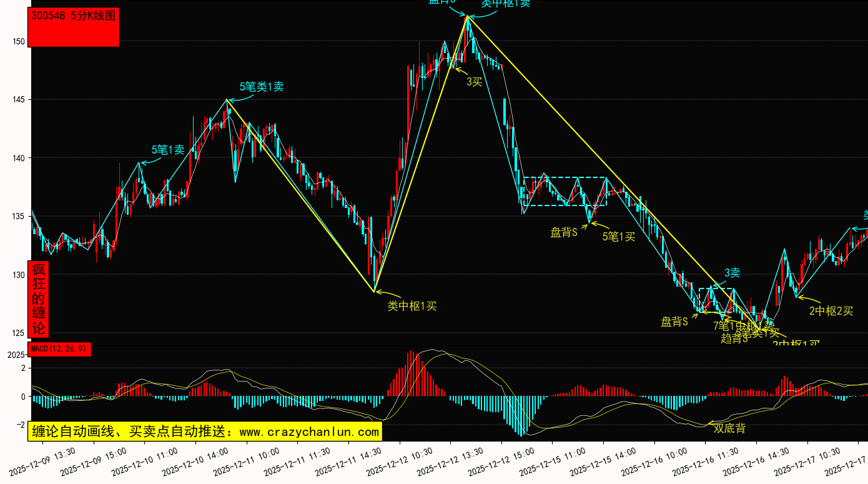Select the 2中枢2买 buy annotation
Screen dimensions: 868x484
tap(831, 311)
